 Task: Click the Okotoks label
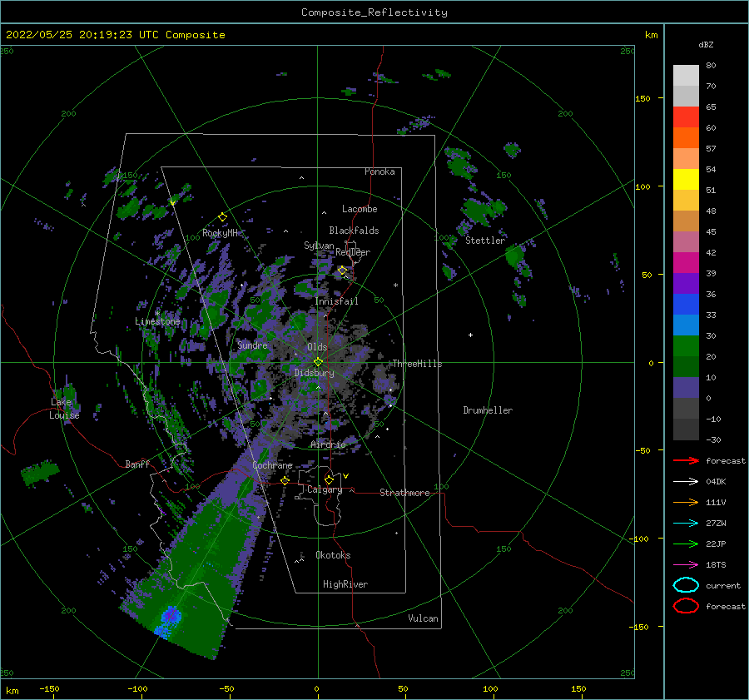(x=333, y=555)
